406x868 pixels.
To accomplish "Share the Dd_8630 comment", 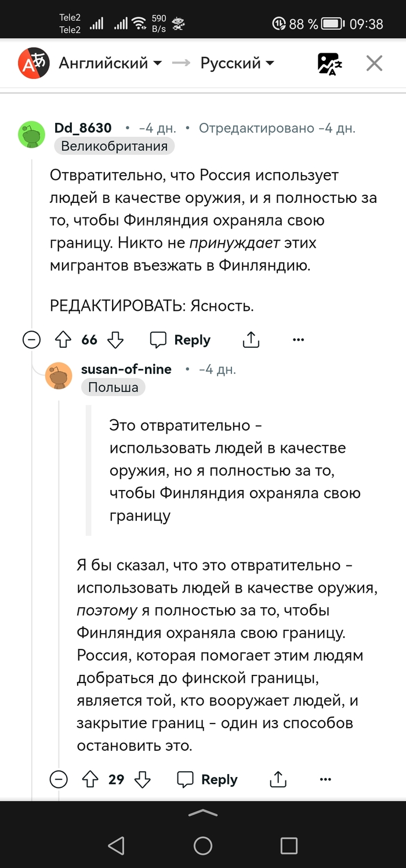I will coord(251,340).
